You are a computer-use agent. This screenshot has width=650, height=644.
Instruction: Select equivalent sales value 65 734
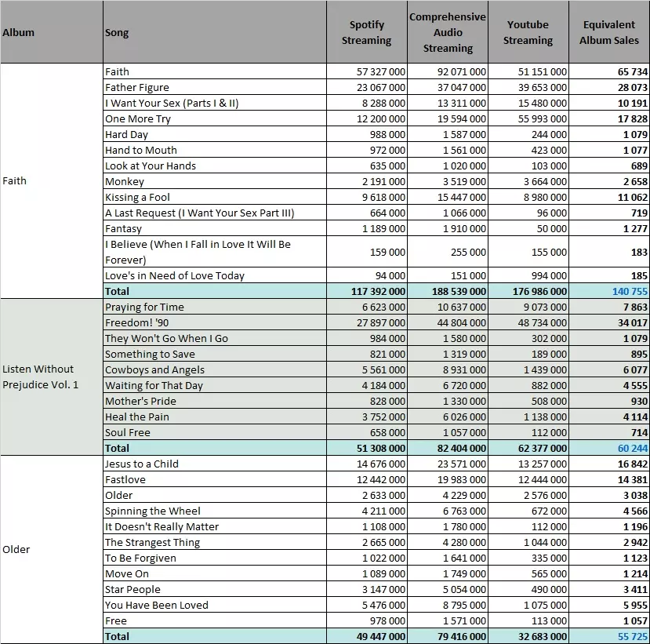pyautogui.click(x=609, y=71)
